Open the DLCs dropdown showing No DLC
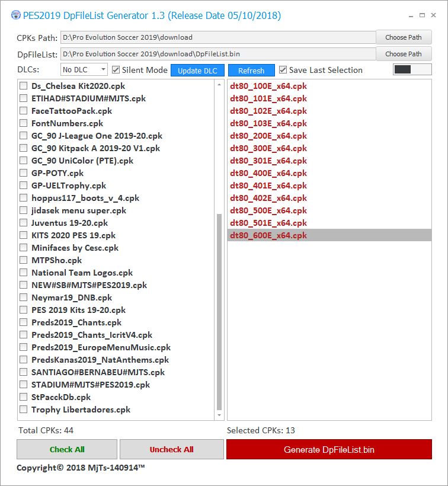This screenshot has width=448, height=486. tap(84, 70)
